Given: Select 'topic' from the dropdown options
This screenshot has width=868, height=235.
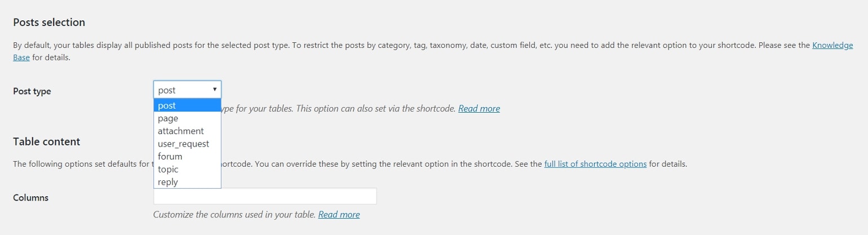Looking at the screenshot, I should point(187,169).
